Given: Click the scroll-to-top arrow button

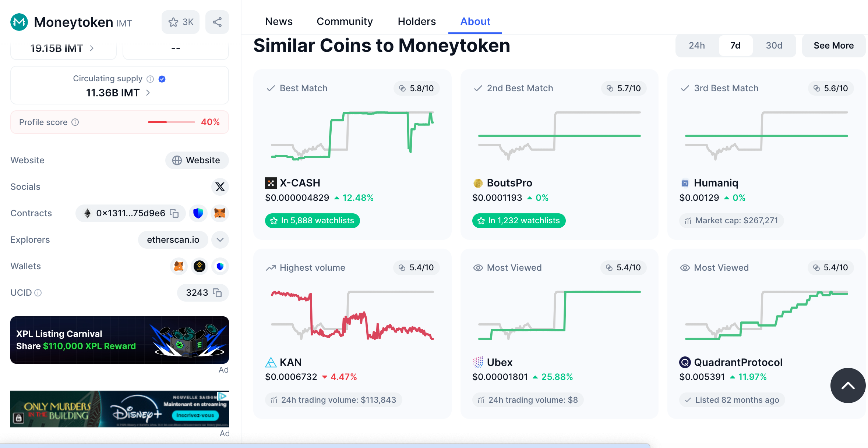Looking at the screenshot, I should (x=848, y=385).
